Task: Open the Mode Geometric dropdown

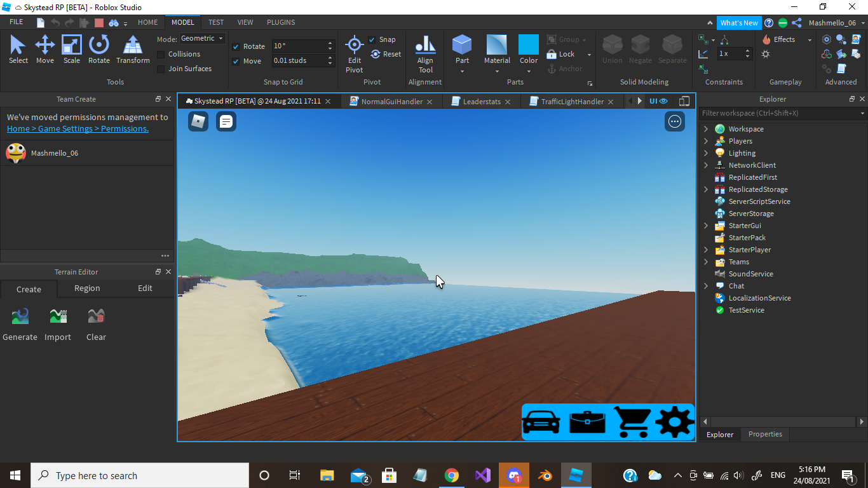Action: click(202, 39)
